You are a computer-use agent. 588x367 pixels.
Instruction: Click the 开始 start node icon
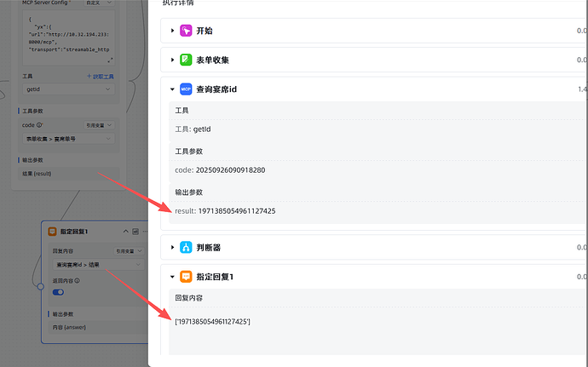[186, 31]
